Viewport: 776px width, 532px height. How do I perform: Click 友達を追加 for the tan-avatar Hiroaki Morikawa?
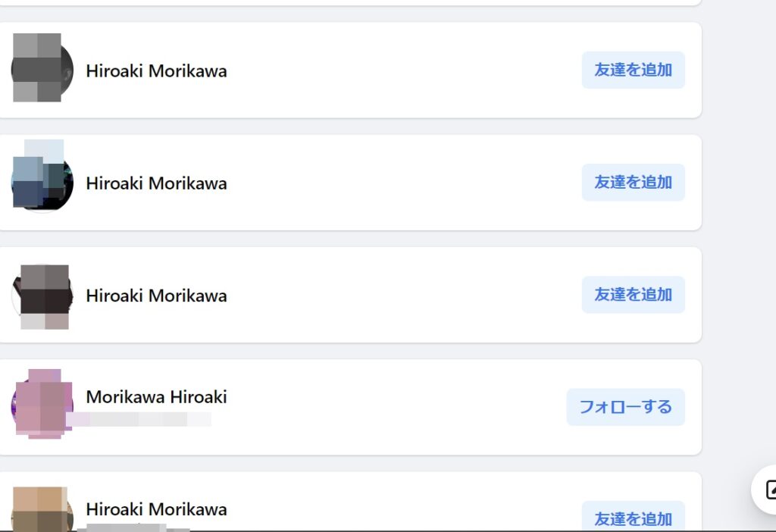pyautogui.click(x=633, y=517)
